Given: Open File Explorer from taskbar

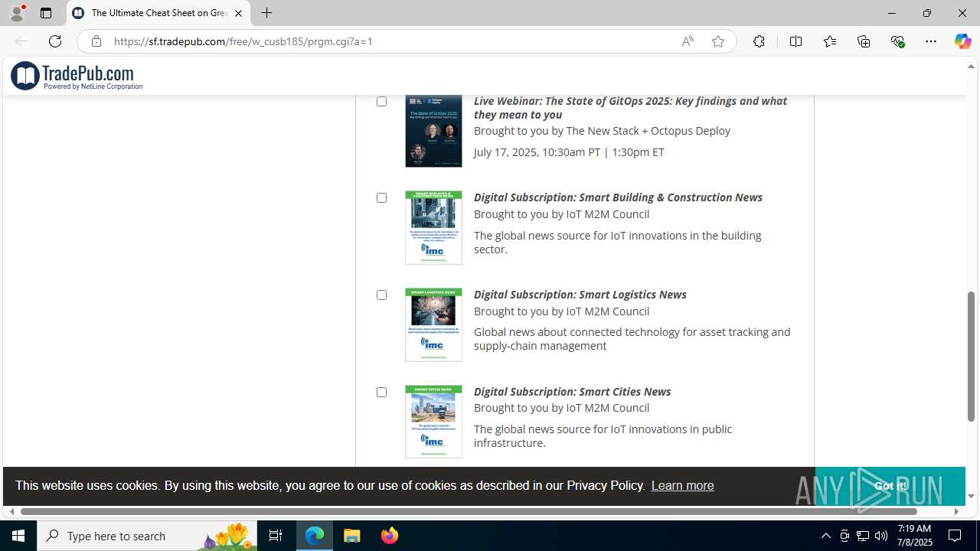Looking at the screenshot, I should (x=352, y=536).
